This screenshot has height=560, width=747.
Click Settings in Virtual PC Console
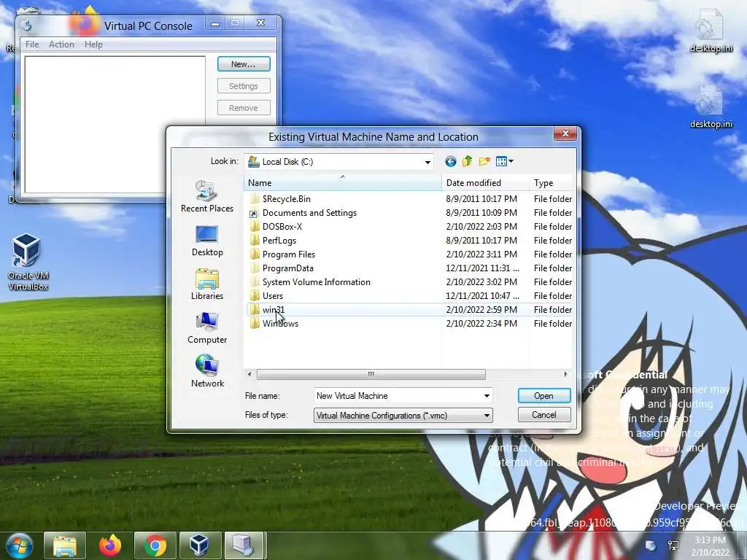(x=244, y=86)
